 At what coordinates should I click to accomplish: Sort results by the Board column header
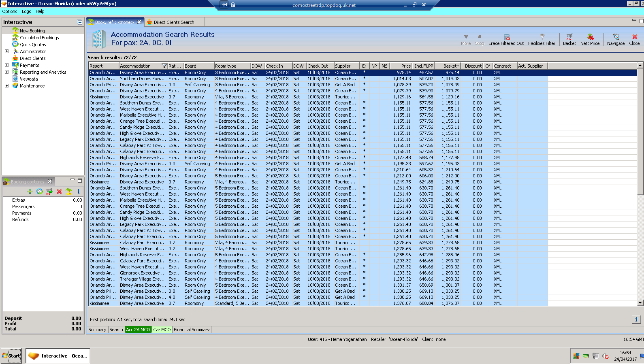pos(199,66)
